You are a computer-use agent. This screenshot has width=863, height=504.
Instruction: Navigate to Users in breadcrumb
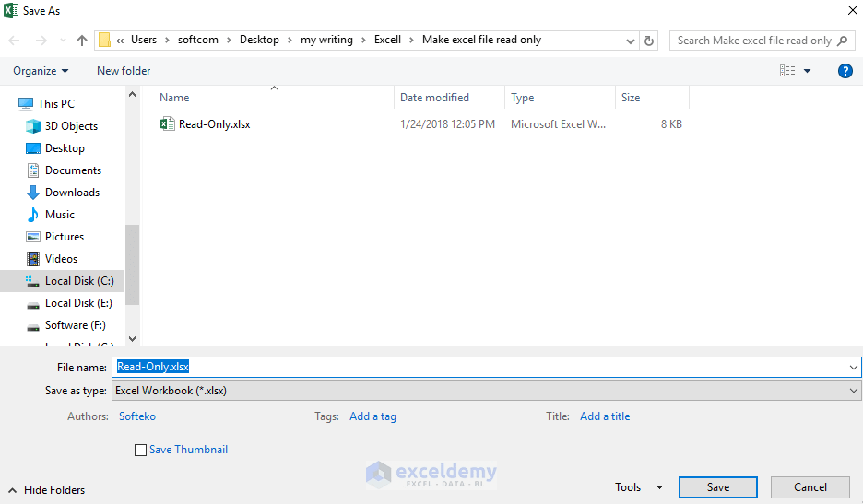point(144,40)
